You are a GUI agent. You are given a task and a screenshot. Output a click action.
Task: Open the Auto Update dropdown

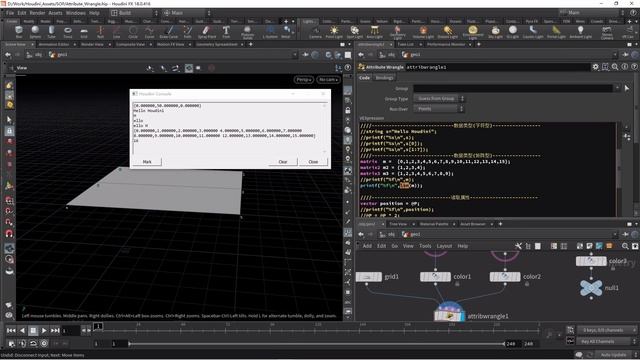[x=616, y=355]
